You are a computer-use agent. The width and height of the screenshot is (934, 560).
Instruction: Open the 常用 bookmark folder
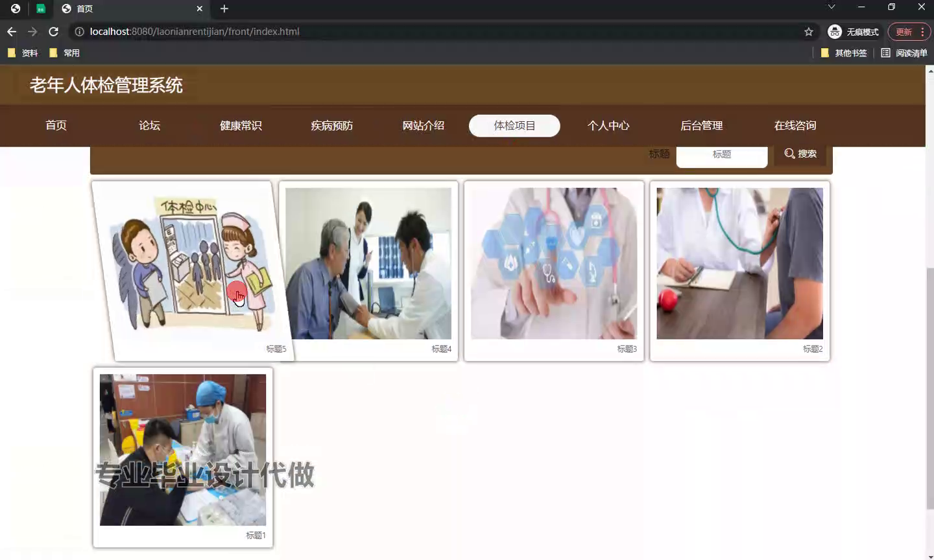pos(65,53)
